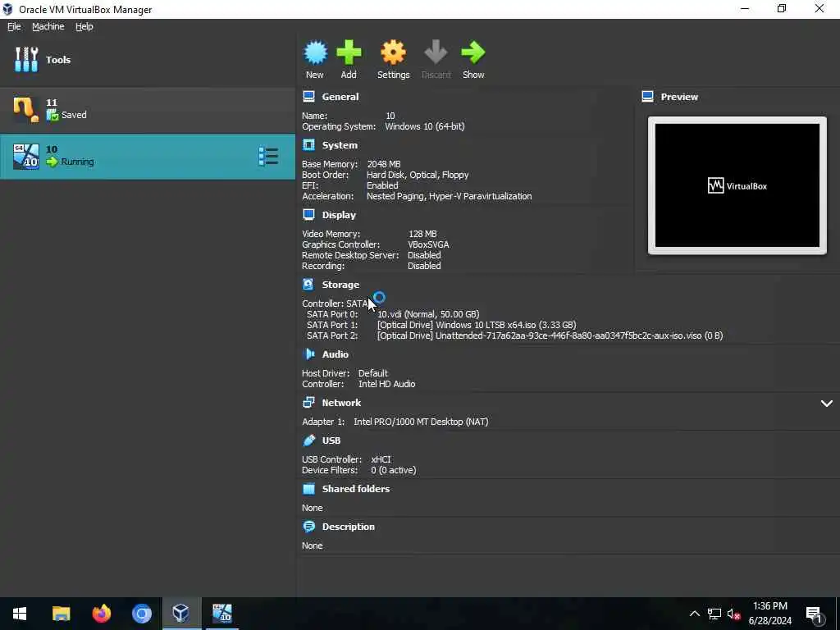The height and width of the screenshot is (630, 840).
Task: Click the VM preview thumbnail
Action: 737,185
